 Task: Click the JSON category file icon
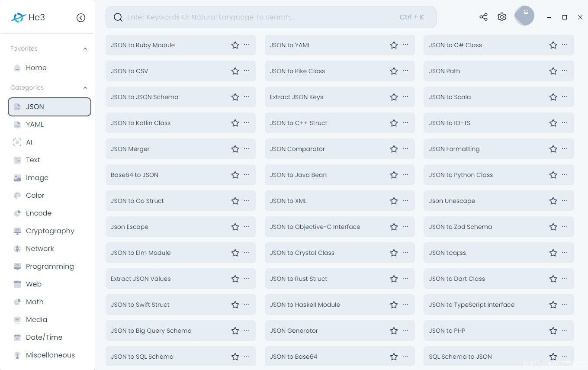click(17, 107)
